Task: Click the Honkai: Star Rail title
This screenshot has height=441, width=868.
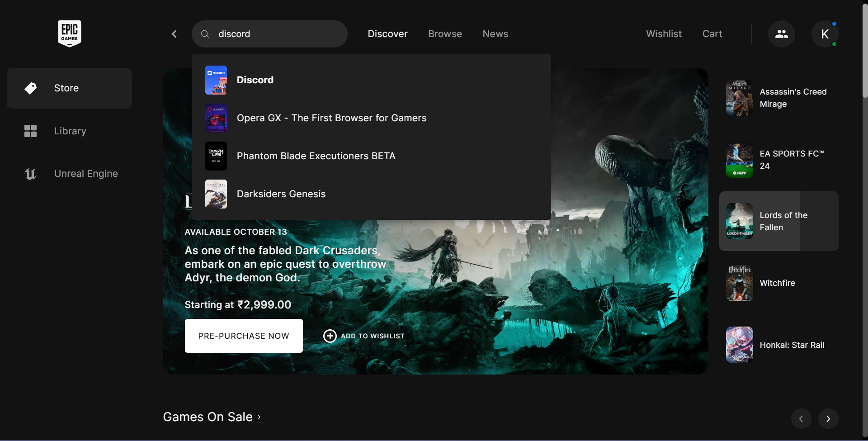Action: (x=792, y=345)
